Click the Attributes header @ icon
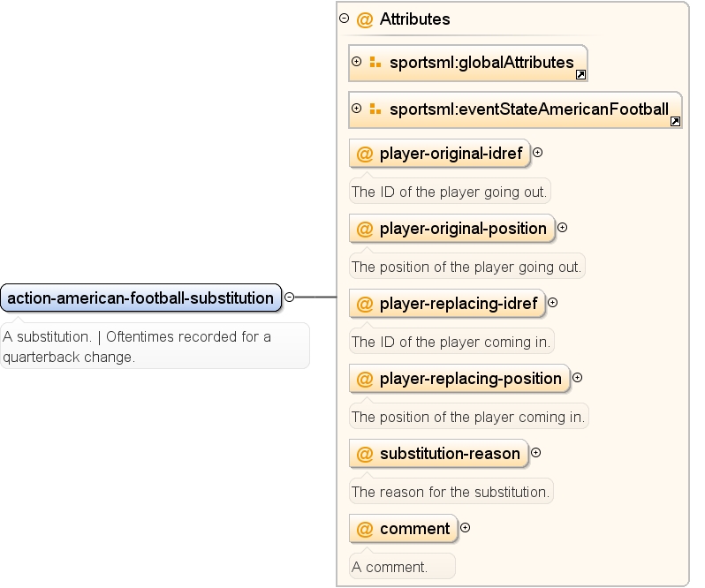Image resolution: width=705 pixels, height=588 pixels. pos(365,19)
